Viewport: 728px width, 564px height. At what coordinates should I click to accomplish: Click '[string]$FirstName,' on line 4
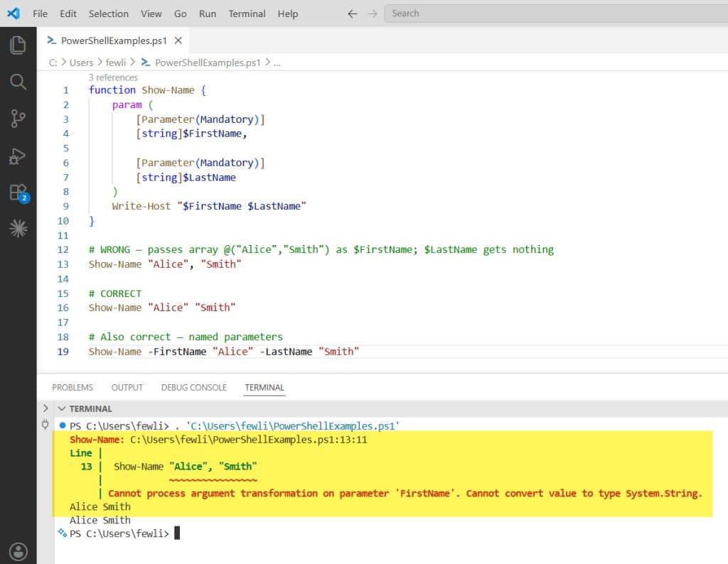[191, 134]
